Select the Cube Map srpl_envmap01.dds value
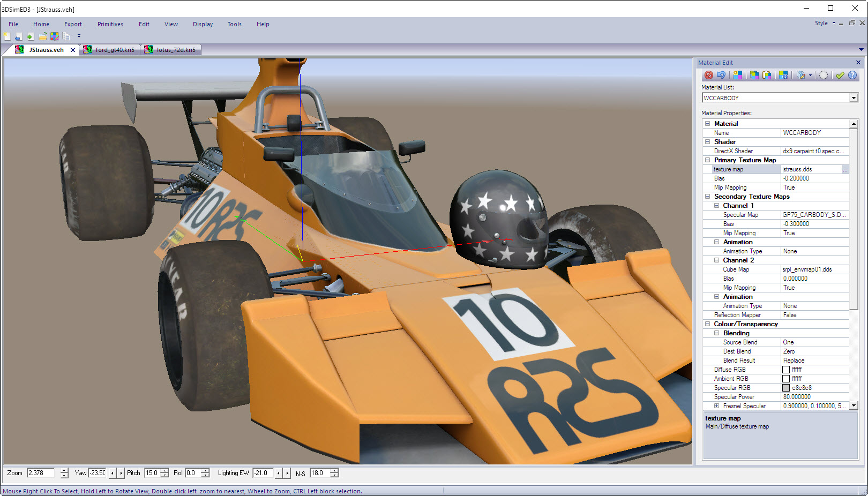This screenshot has height=496, width=868. (814, 269)
